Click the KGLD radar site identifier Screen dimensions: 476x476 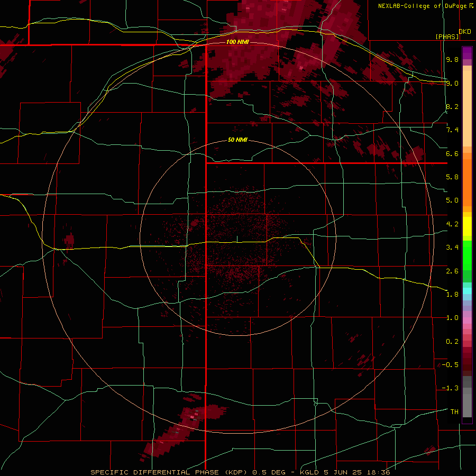[x=309, y=472]
